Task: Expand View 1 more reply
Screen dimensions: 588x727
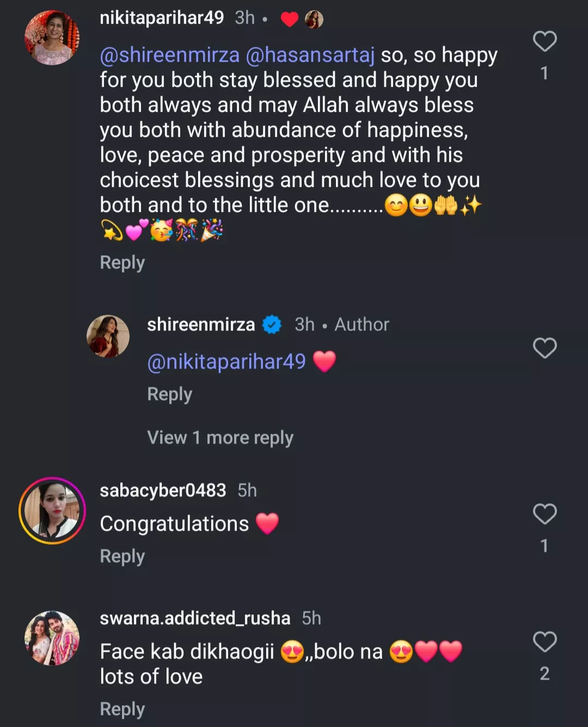Action: pyautogui.click(x=220, y=438)
